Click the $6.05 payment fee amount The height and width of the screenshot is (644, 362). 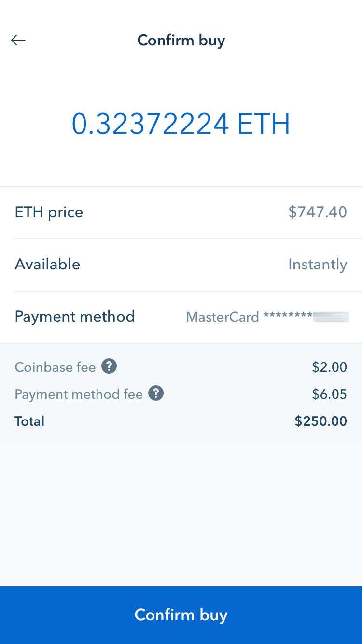click(x=329, y=394)
